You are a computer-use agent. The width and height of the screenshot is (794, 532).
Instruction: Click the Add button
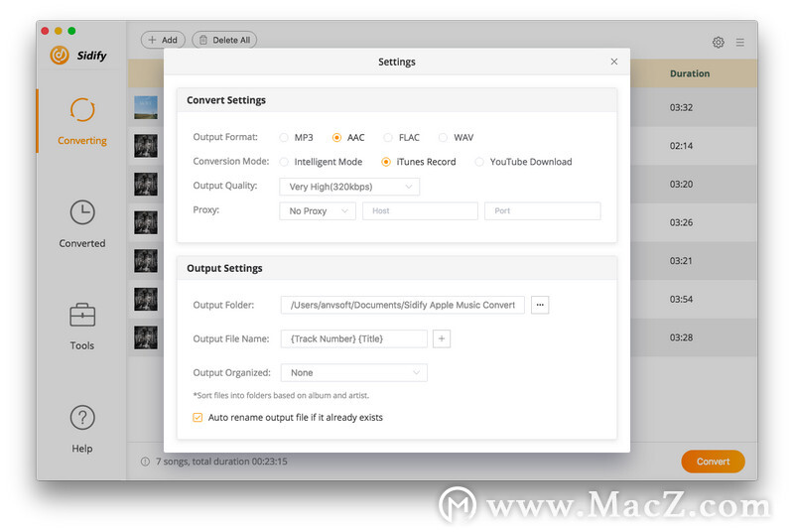coord(163,40)
